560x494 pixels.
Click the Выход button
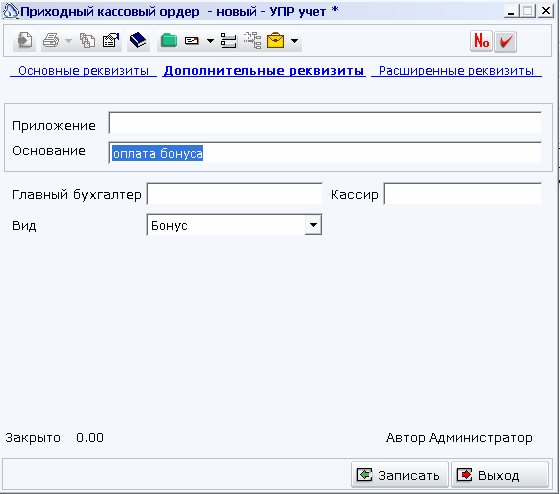[x=500, y=475]
